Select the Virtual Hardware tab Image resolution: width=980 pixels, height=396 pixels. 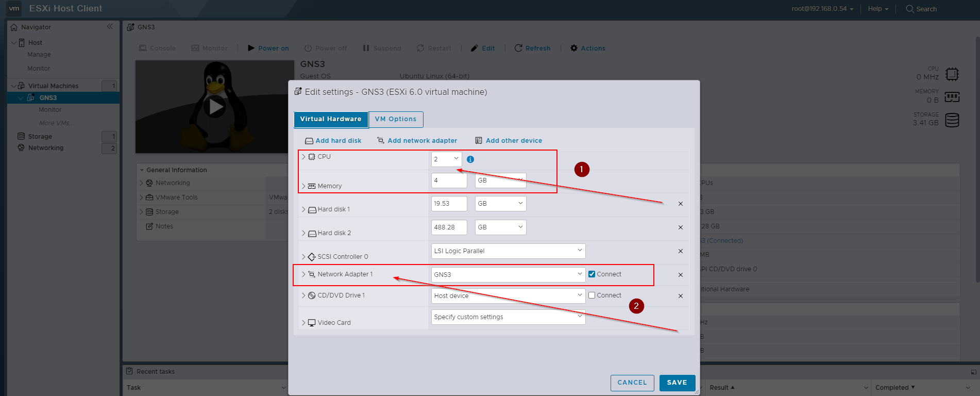331,119
